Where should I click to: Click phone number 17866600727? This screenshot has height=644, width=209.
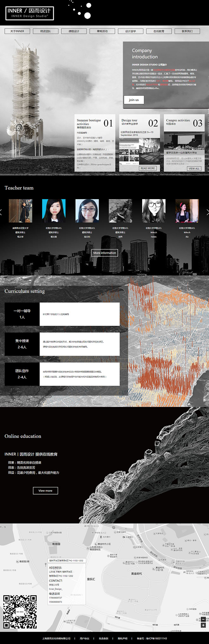pos(55,598)
